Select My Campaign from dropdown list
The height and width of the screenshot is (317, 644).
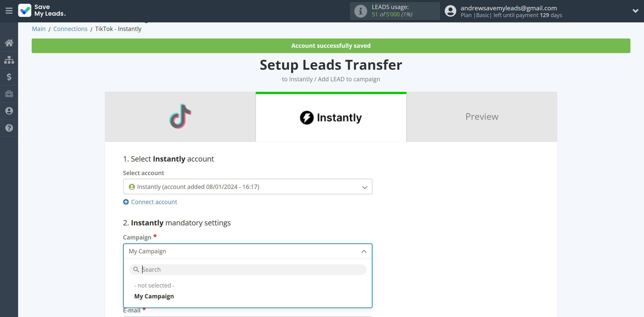154,296
